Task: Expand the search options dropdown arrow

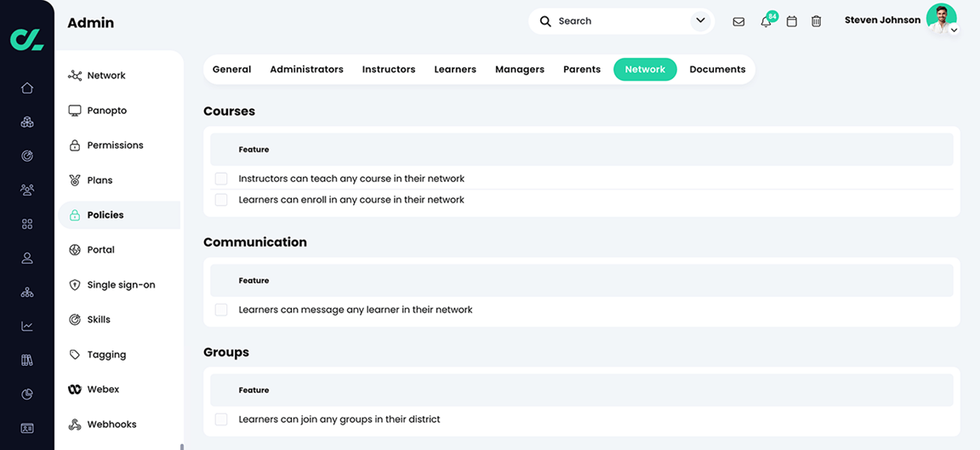Action: [700, 21]
